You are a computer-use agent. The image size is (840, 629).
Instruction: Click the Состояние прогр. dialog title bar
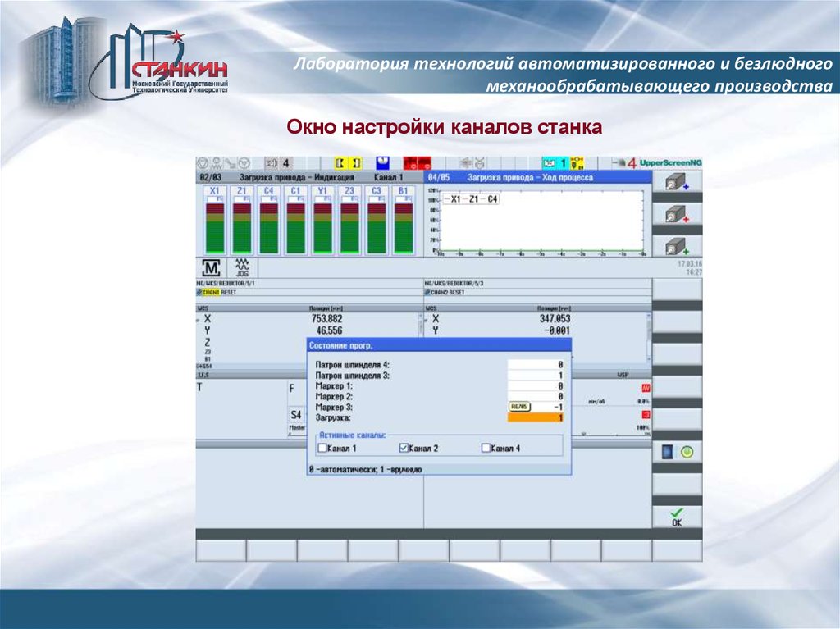click(440, 345)
